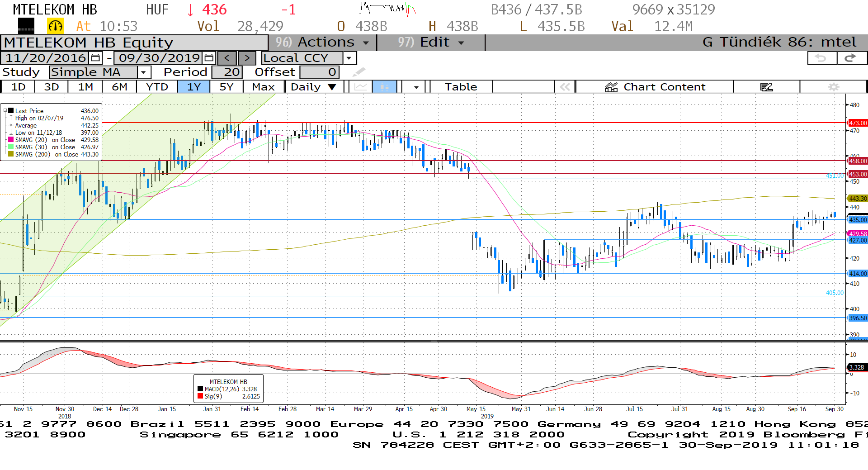Viewport: 868px width, 470px height.
Task: Click the red 453.00 price level label
Action: tap(857, 174)
